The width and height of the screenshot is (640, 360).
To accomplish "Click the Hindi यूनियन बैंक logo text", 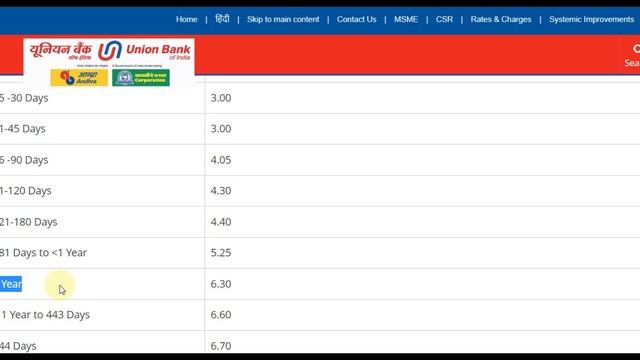I will (60, 51).
